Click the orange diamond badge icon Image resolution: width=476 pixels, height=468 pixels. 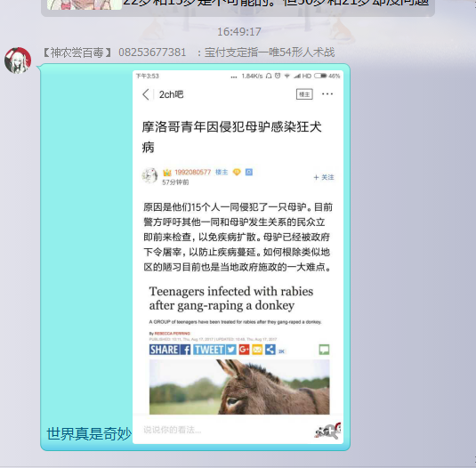pyautogui.click(x=237, y=172)
